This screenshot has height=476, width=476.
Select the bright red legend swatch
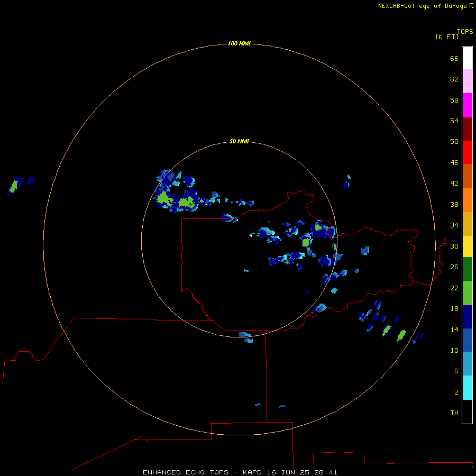point(467,152)
